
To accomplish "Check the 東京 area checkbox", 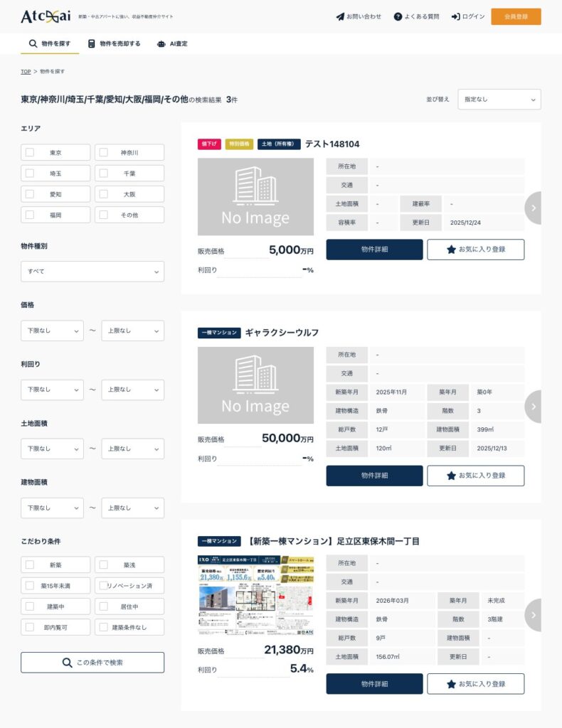I will [x=30, y=152].
